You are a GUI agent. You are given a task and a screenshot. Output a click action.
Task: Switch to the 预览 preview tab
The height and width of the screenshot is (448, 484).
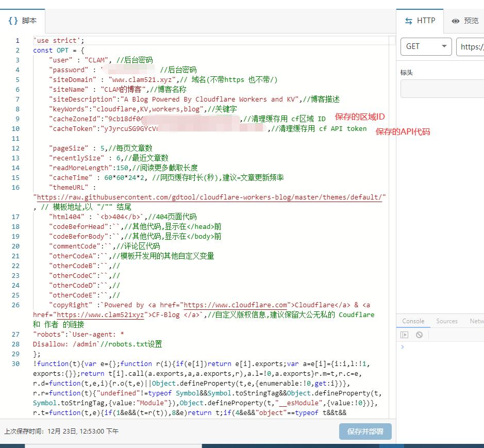point(465,21)
